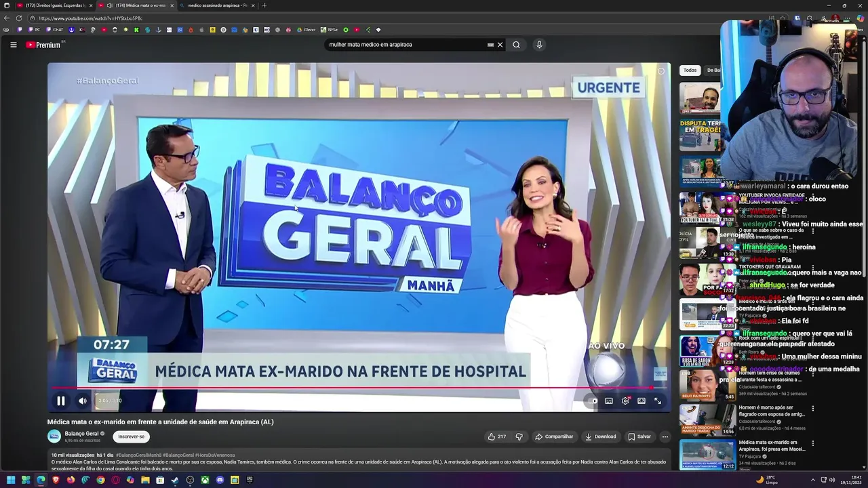The width and height of the screenshot is (868, 488).
Task: Switch to theater mode view
Action: click(x=642, y=401)
